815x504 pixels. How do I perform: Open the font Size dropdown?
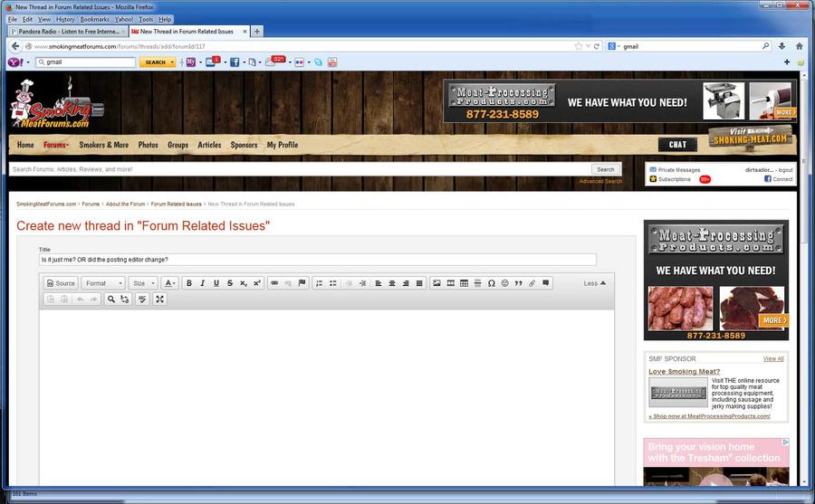tap(142, 283)
